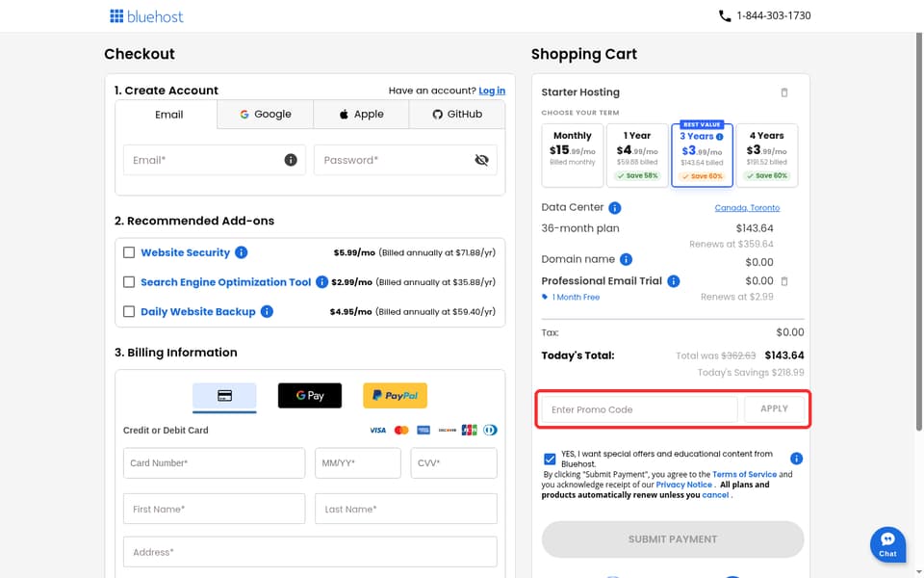Click the phone icon beside 1-844-303-1730
This screenshot has height=578, width=924.
point(725,16)
